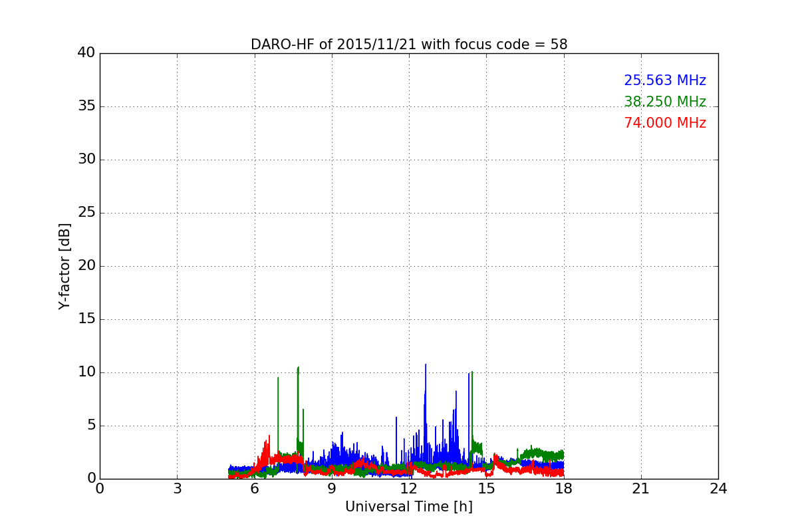Click the plot title 'DARO-HF of 2015/11/21 with focus code = 58'
The width and height of the screenshot is (798, 532).
[x=409, y=45]
